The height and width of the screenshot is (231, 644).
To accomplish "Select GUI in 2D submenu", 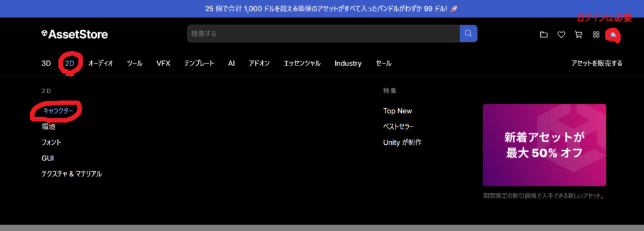I will [x=48, y=158].
